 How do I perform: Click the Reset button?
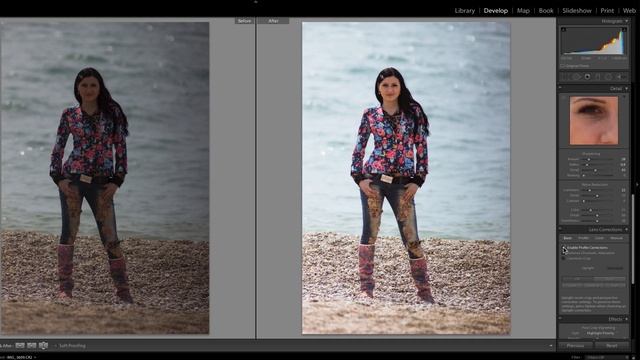click(x=611, y=346)
